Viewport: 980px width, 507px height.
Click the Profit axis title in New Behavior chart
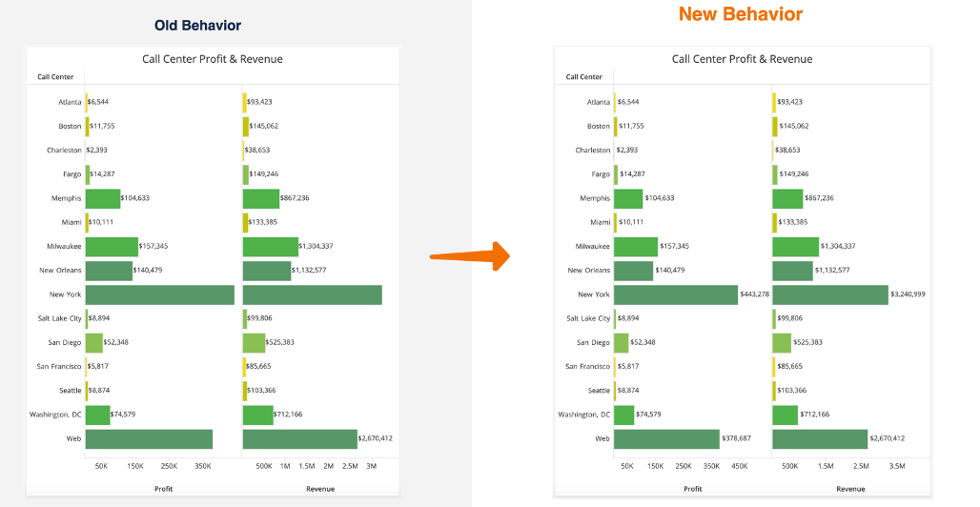[693, 489]
